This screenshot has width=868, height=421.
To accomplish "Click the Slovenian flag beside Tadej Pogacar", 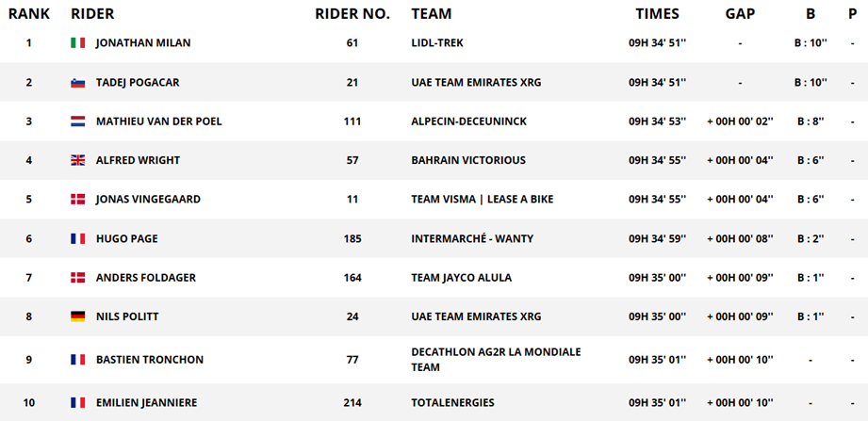I will [x=77, y=83].
